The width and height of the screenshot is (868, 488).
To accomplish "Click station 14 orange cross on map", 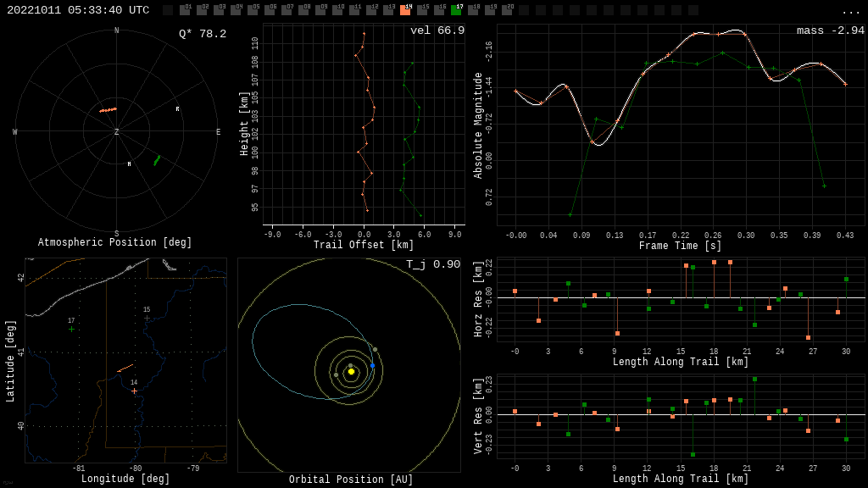I will tap(134, 391).
